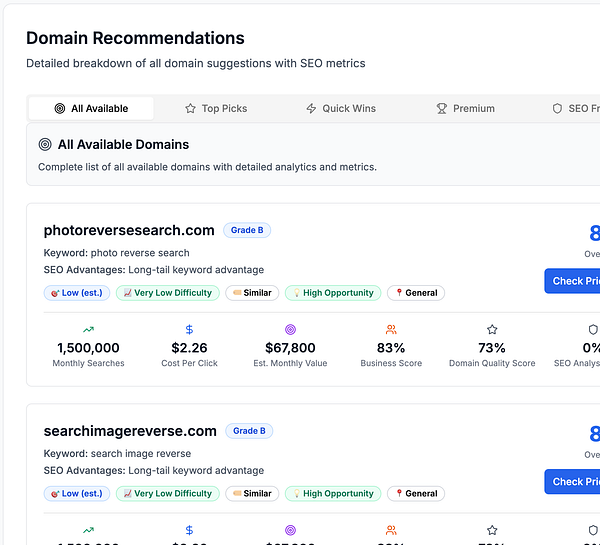Viewport: 600px width, 545px height.
Task: Click the 'Keyword: search image reverse' line
Action: [x=117, y=454]
